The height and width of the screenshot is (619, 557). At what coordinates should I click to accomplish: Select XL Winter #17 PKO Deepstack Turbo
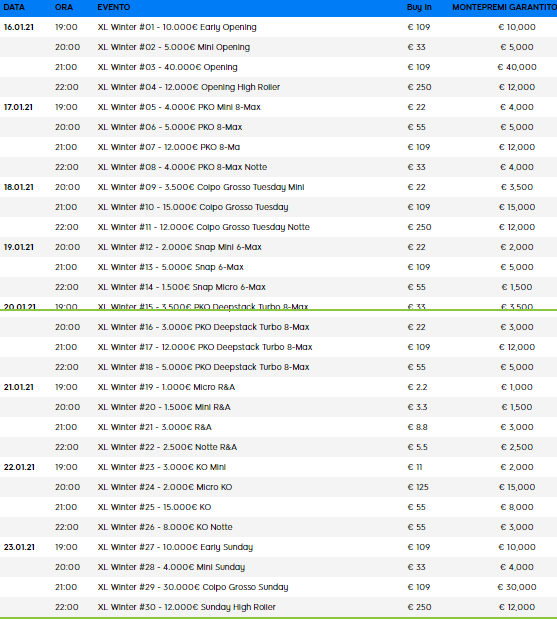205,347
